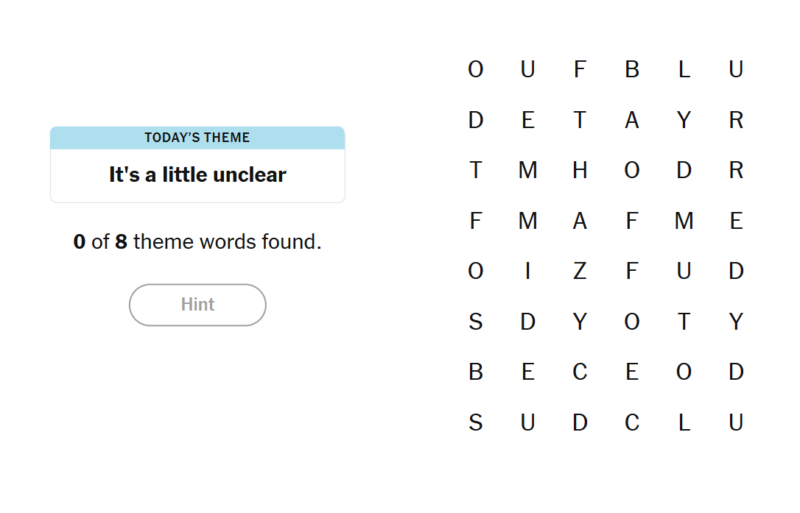The width and height of the screenshot is (800, 513).
Task: Tap letter S in the bottom row
Action: point(476,423)
